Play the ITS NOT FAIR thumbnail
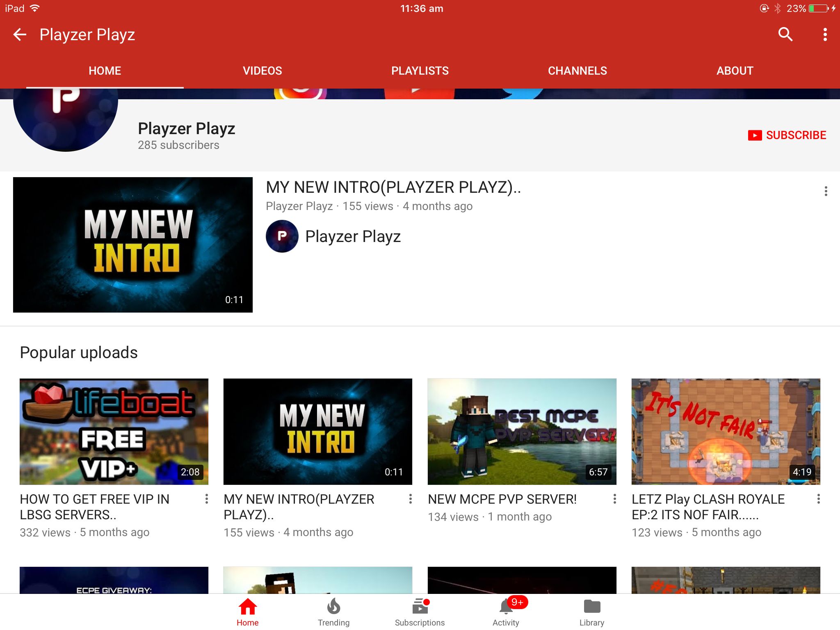The width and height of the screenshot is (840, 630). coord(726,431)
